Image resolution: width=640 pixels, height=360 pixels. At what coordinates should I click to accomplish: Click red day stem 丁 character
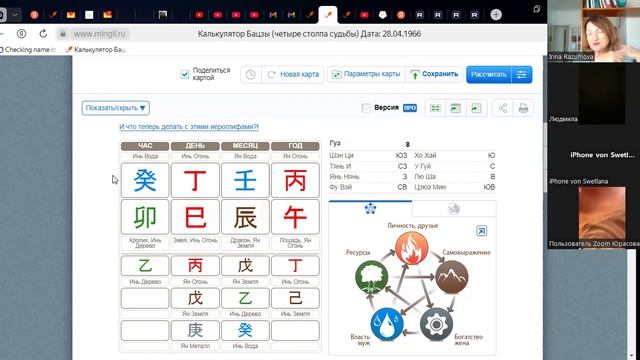pyautogui.click(x=195, y=180)
